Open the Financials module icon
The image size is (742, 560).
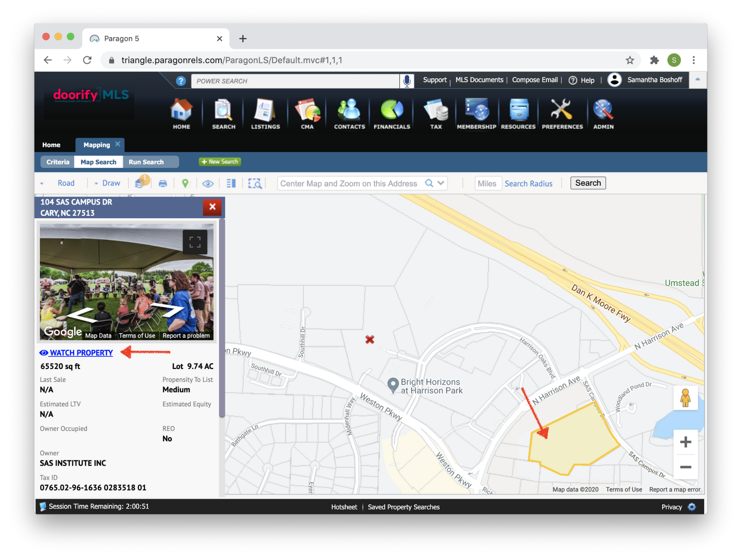pos(392,114)
